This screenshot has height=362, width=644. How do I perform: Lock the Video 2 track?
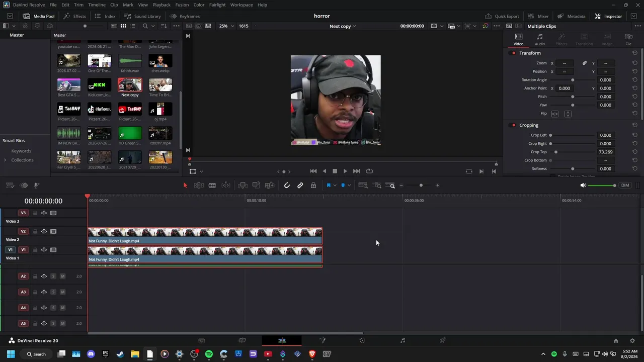(35, 232)
